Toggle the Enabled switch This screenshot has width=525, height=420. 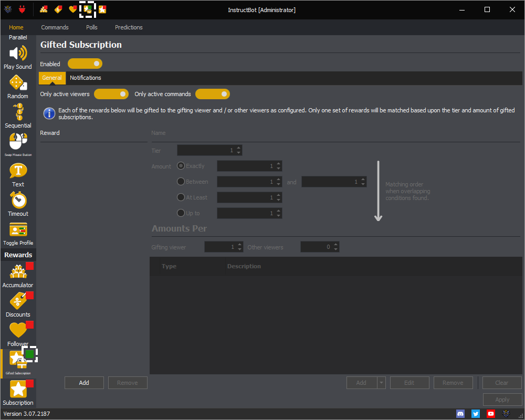tap(85, 64)
